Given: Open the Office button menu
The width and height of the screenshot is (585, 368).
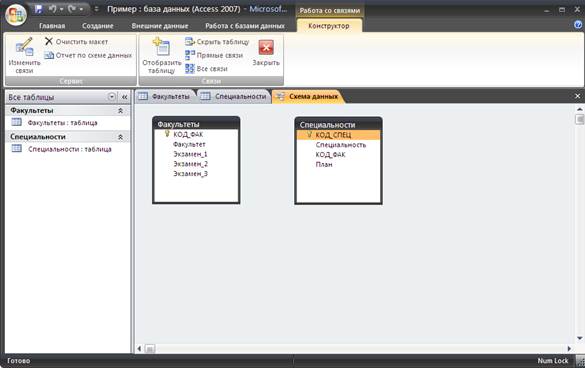Looking at the screenshot, I should tap(16, 14).
